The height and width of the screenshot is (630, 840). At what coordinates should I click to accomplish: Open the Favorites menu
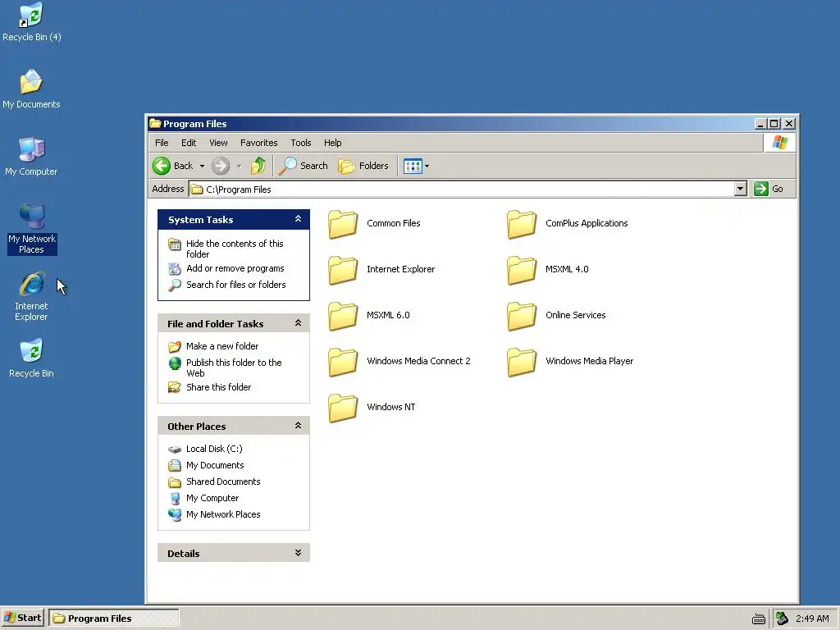[x=258, y=143]
